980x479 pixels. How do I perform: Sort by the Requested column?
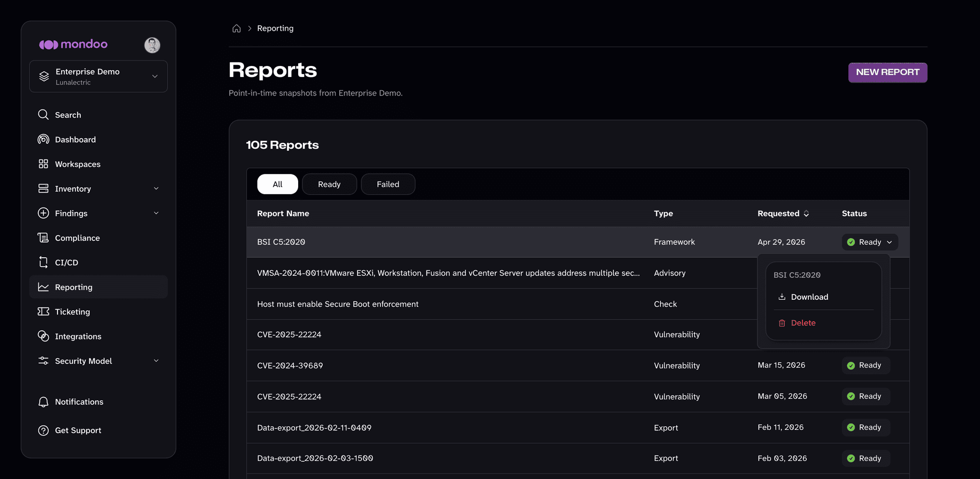[783, 213]
